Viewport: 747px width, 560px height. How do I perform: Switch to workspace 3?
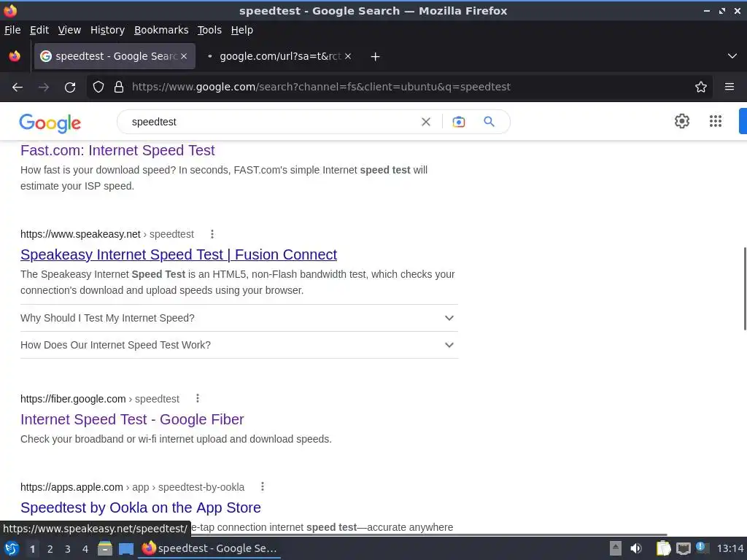pos(68,549)
